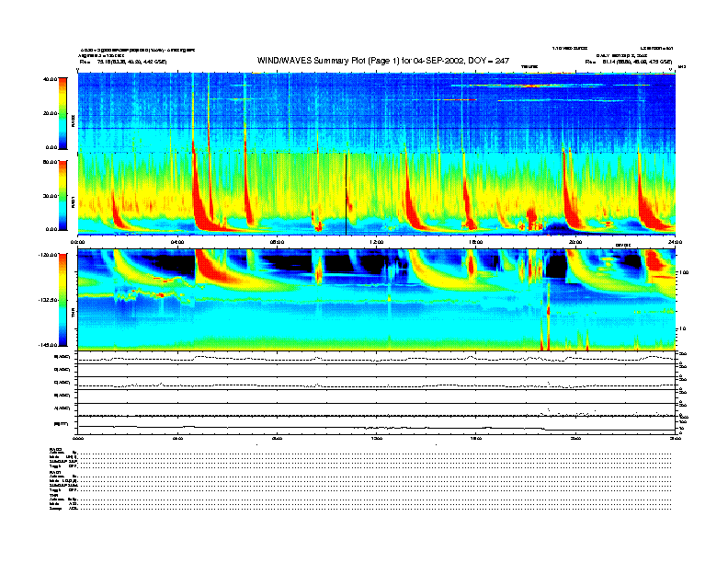
Task: Click the 40.00 label on RAD2 scale
Action: [50, 79]
